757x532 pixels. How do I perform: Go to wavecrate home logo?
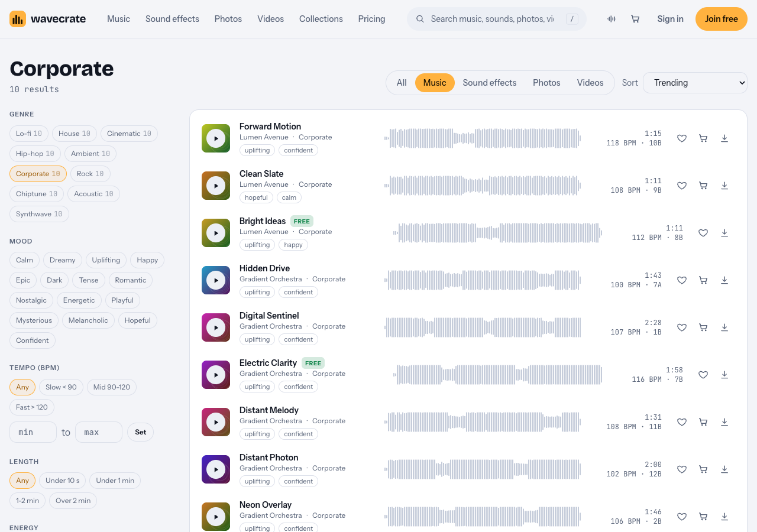(x=48, y=19)
